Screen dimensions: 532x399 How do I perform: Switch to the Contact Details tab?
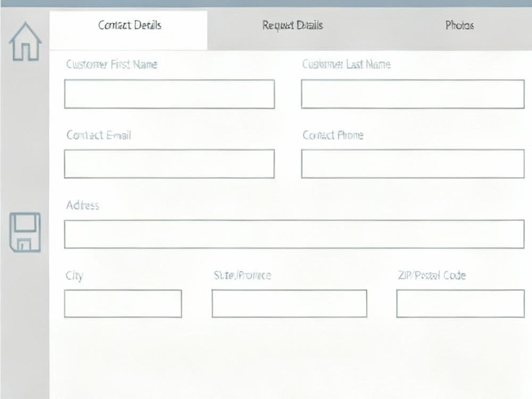(129, 30)
